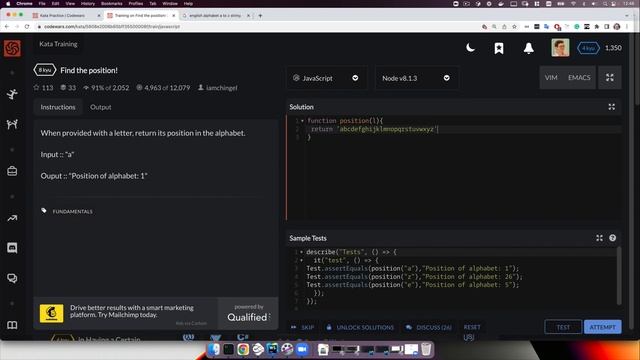Open the Profiles menu
Viewport: 640px width, 360px height.
tap(136, 3)
